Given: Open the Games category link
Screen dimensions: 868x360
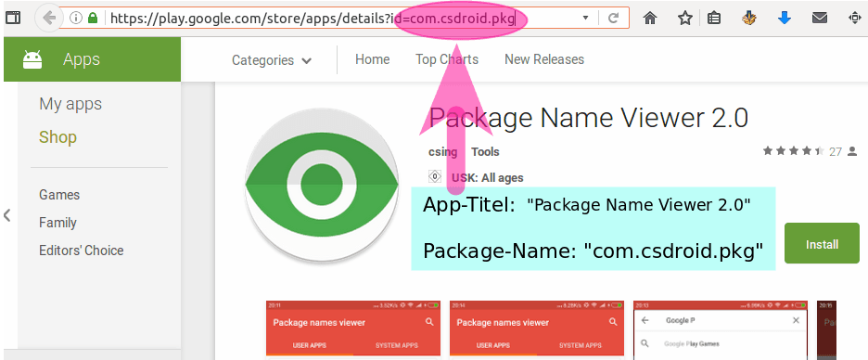Looking at the screenshot, I should (x=59, y=195).
